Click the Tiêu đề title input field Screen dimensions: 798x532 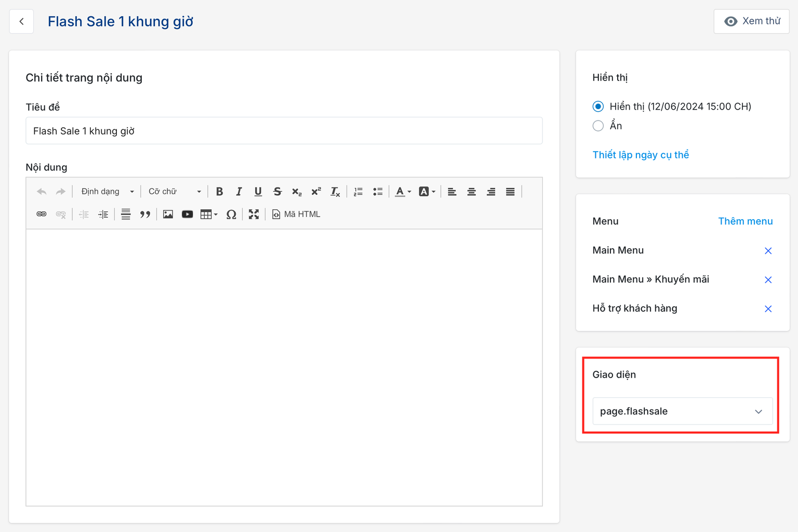click(x=284, y=131)
